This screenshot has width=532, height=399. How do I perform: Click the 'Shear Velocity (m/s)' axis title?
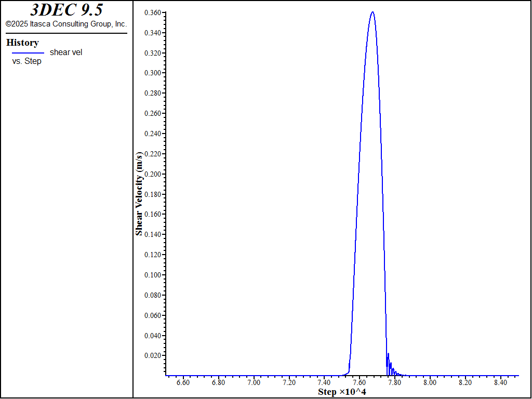[139, 193]
